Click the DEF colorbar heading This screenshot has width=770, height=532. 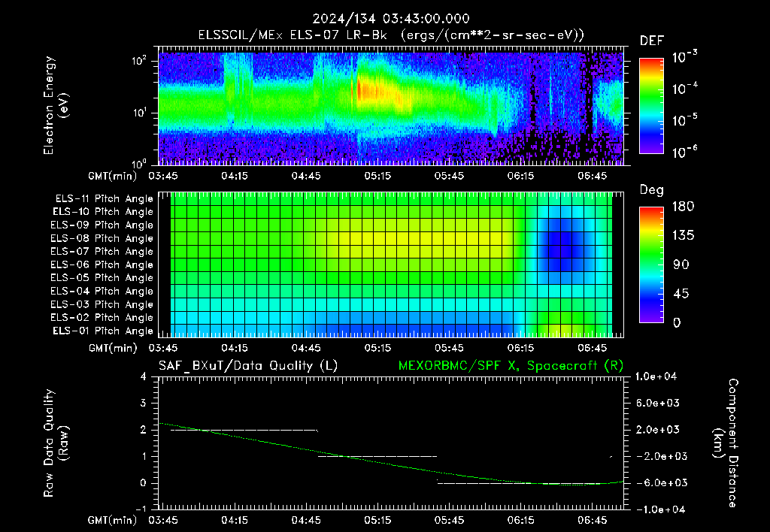click(x=652, y=41)
